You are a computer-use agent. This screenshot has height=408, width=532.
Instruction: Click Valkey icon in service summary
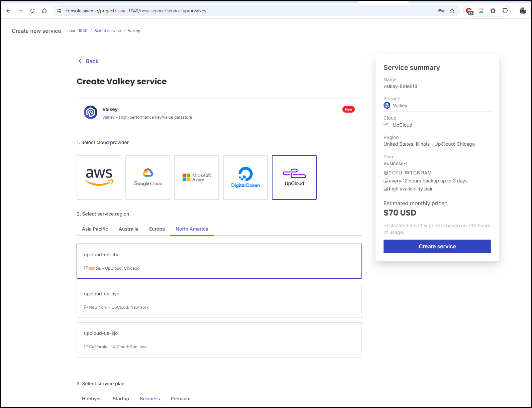(387, 106)
